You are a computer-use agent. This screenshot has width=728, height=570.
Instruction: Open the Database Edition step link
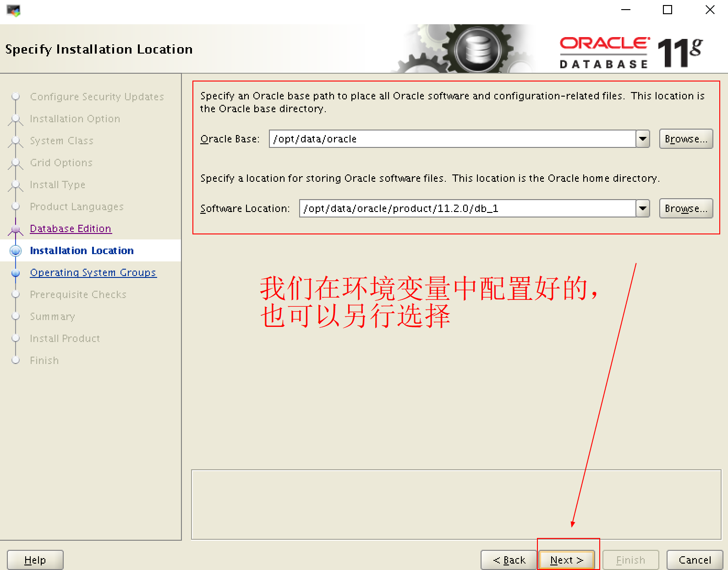pos(71,228)
